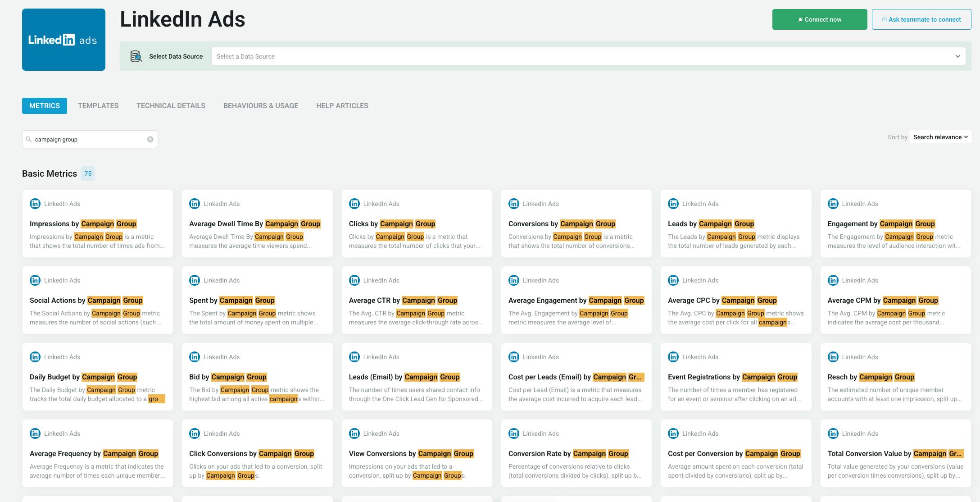Image resolution: width=980 pixels, height=502 pixels.
Task: Select Average CPC by Campaign Group title
Action: click(723, 300)
